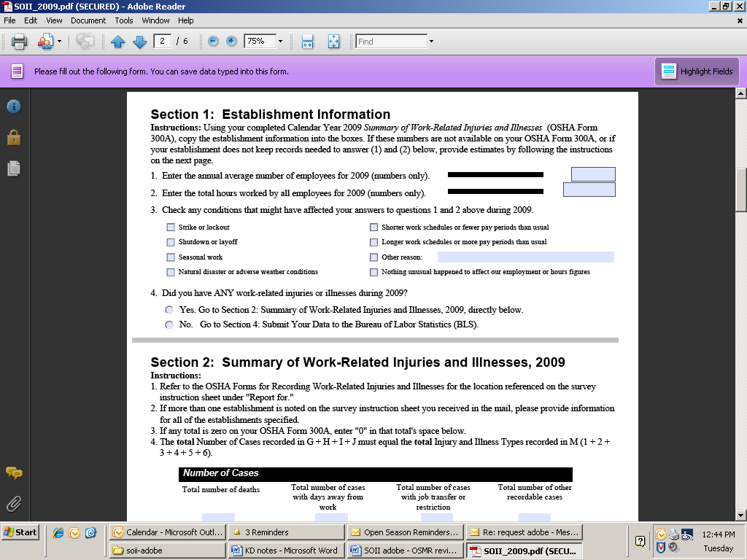Expand the collaborate toolbar dropdown arrow
The height and width of the screenshot is (560, 747).
(59, 42)
